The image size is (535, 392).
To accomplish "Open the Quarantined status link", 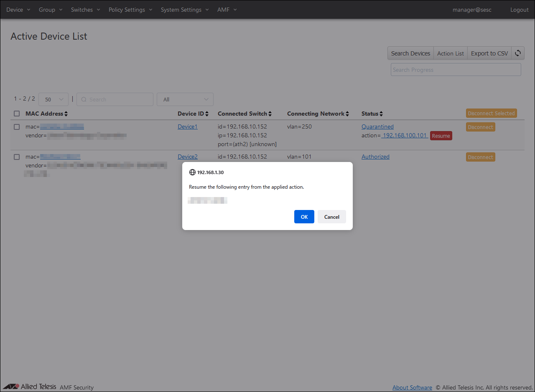I will tap(377, 127).
